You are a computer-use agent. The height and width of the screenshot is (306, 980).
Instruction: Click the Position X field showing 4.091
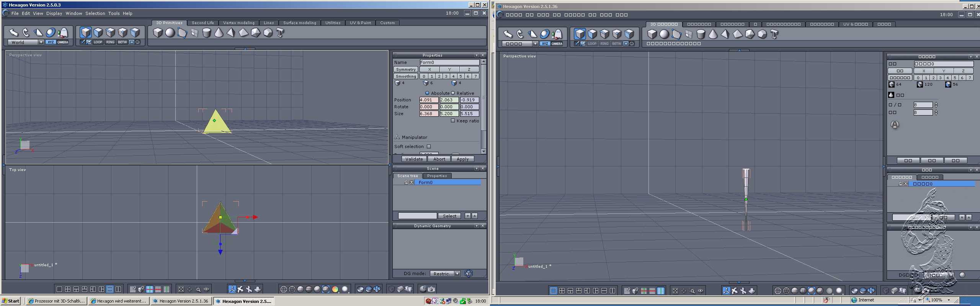(429, 100)
